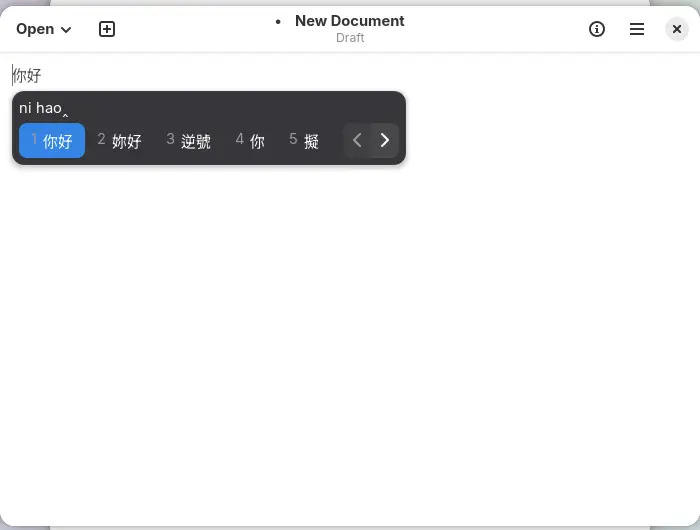Create a new document with plus icon
The image size is (700, 530).
pyautogui.click(x=107, y=29)
